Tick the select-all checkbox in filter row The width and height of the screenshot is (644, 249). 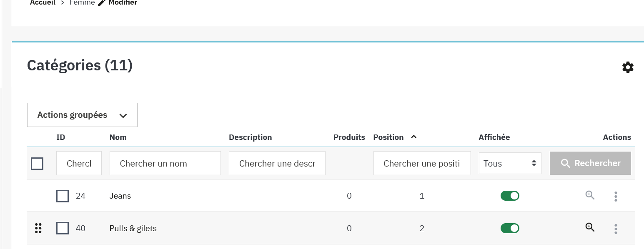point(37,164)
